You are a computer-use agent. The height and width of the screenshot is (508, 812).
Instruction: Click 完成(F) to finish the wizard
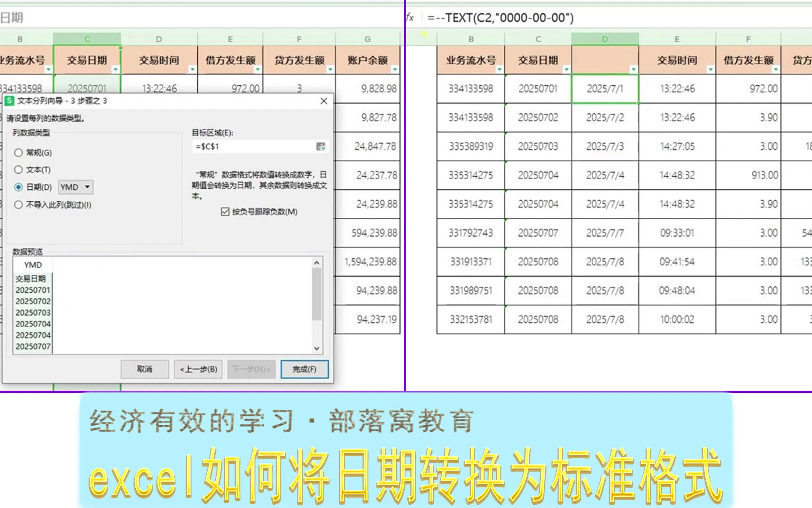[304, 369]
